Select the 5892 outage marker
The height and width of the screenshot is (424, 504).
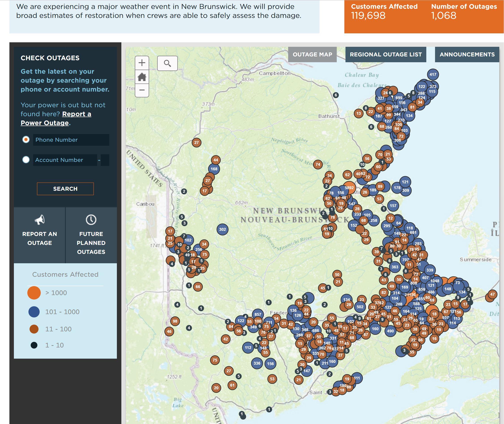click(x=349, y=188)
